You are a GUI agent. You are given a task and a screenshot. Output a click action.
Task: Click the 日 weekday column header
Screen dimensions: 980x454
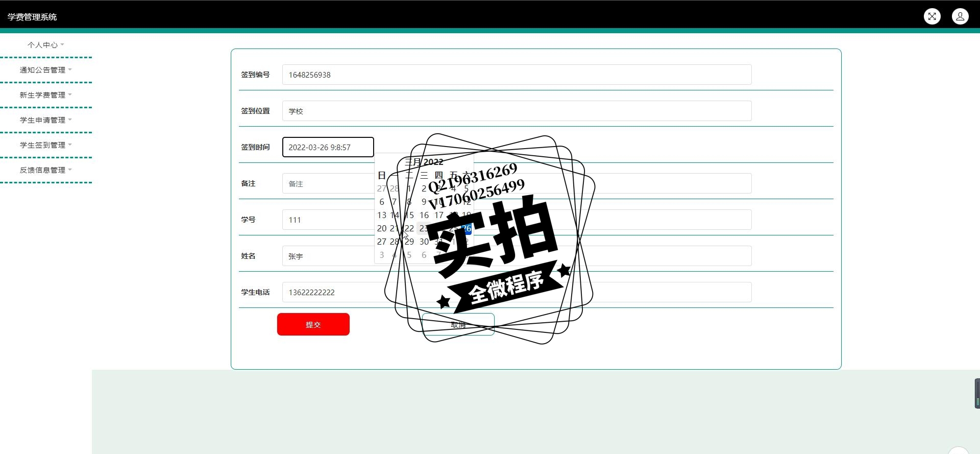tap(382, 175)
